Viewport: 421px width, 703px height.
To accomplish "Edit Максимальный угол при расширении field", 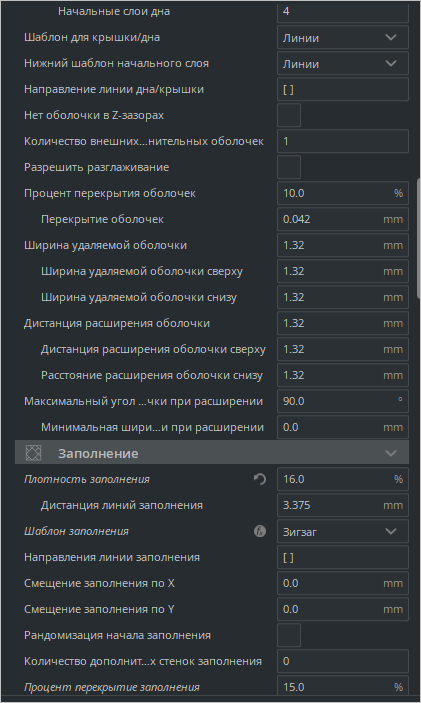I will 343,401.
